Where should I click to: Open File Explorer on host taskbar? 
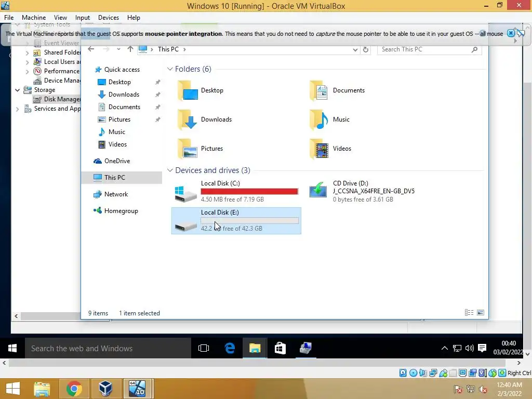tap(42, 389)
